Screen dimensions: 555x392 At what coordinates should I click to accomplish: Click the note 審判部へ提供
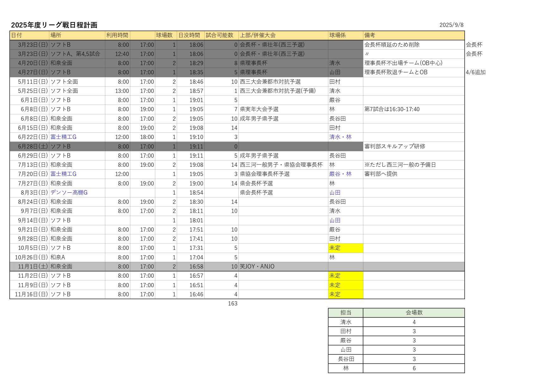click(381, 174)
